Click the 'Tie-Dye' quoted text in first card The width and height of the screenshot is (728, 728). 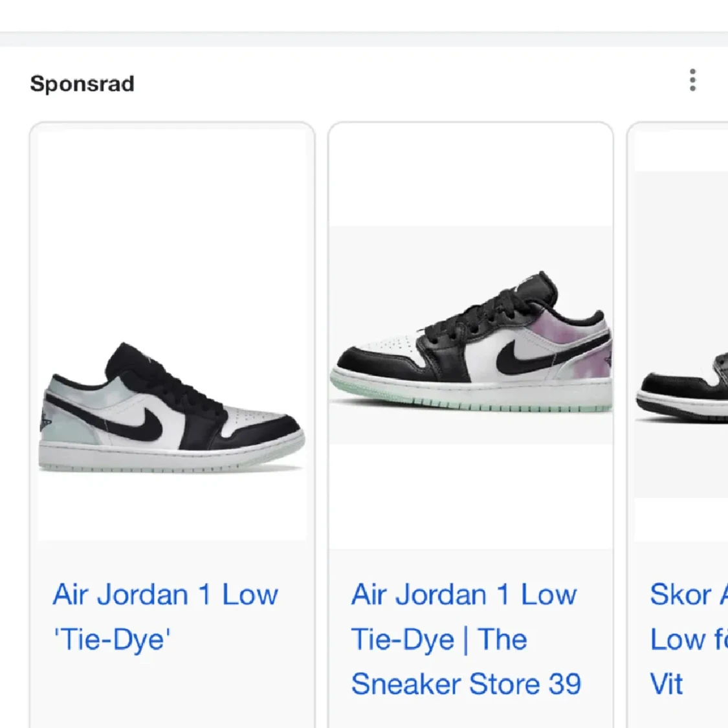[x=112, y=639]
